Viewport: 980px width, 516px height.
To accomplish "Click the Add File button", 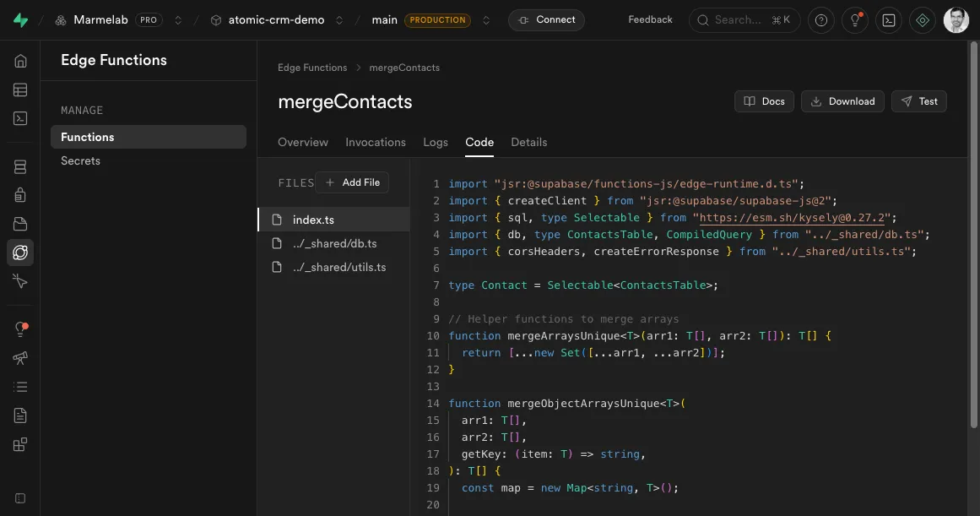I will tap(353, 182).
